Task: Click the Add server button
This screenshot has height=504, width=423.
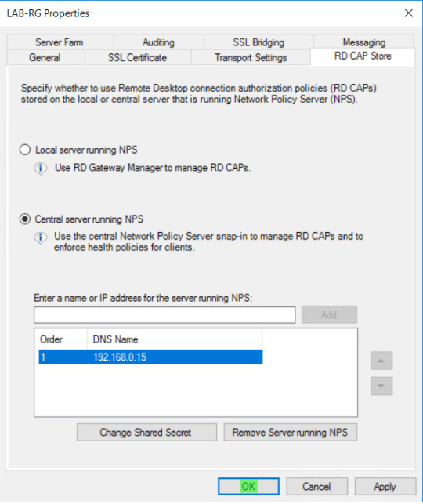Action: (x=329, y=314)
